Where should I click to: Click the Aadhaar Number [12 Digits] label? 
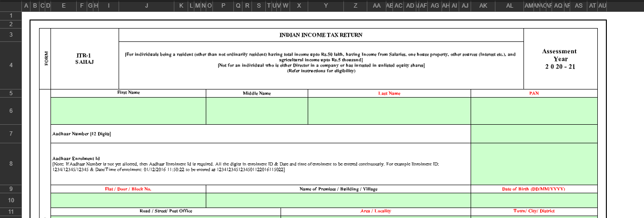[81, 134]
